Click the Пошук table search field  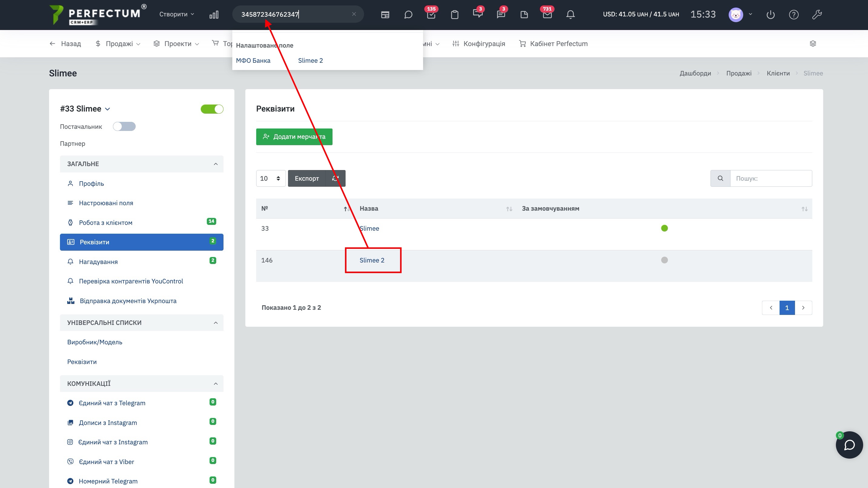pos(770,179)
